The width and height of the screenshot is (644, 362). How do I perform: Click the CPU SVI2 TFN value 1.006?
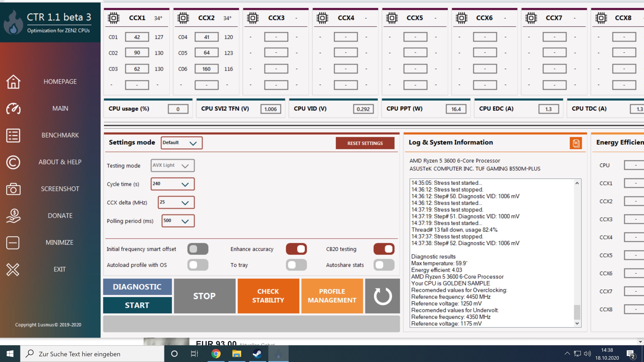point(271,109)
